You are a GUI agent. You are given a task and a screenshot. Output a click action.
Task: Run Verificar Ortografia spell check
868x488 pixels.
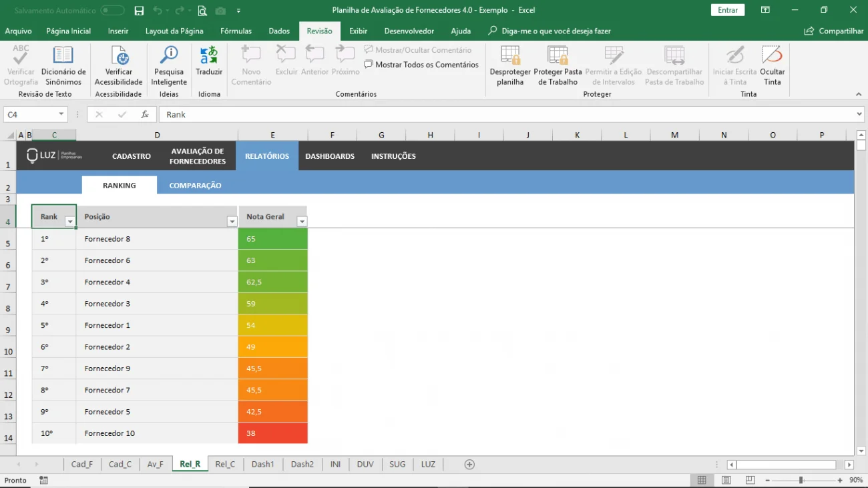[21, 65]
